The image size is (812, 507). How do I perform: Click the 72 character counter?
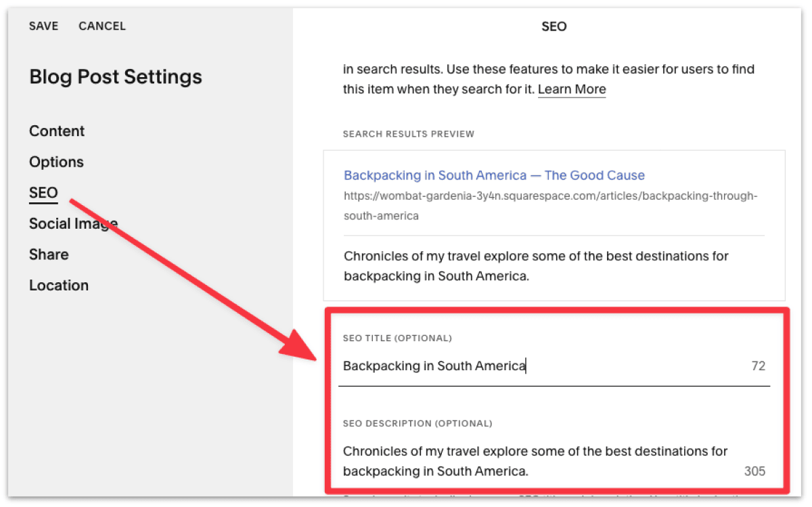(757, 366)
